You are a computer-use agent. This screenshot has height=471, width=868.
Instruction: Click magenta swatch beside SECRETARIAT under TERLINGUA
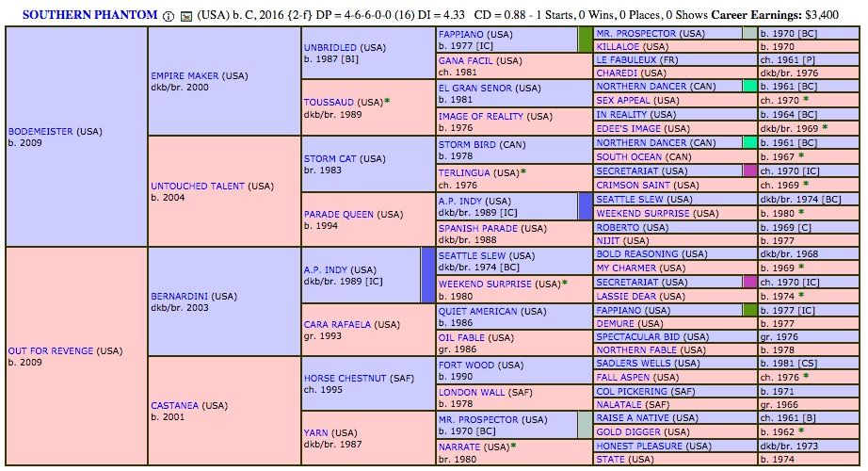click(x=749, y=171)
